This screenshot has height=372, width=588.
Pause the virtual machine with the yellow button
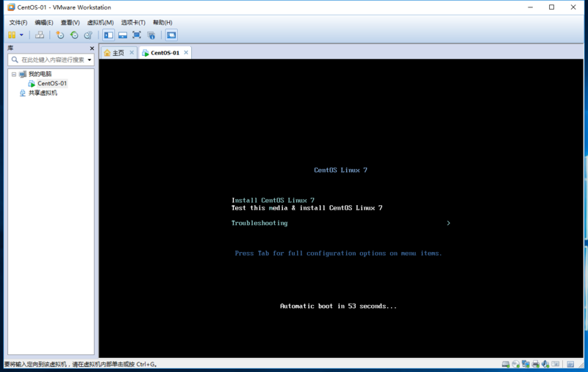[x=12, y=35]
